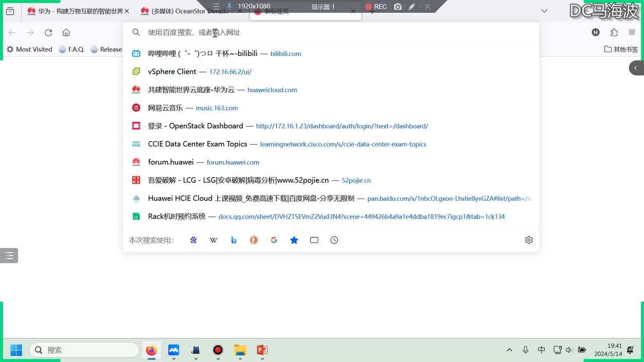This screenshot has height=362, width=644.
Task: Open the taskbar clock and date
Action: (x=608, y=350)
